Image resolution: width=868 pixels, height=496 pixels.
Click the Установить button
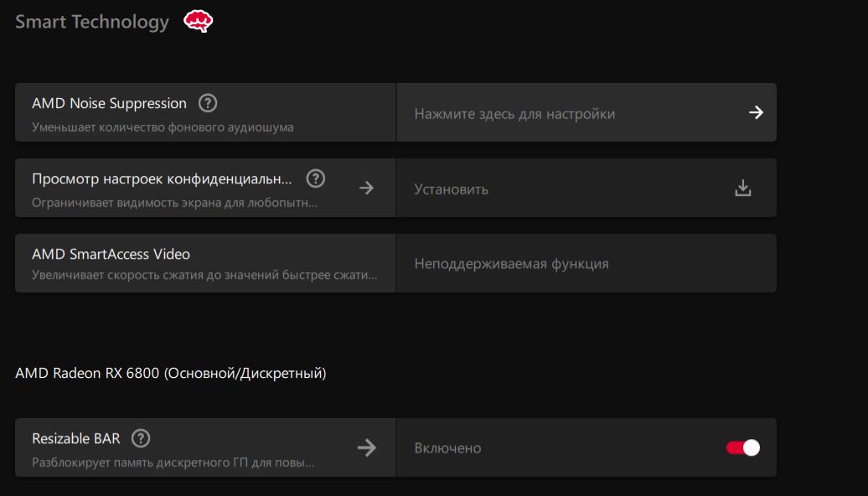pyautogui.click(x=586, y=188)
